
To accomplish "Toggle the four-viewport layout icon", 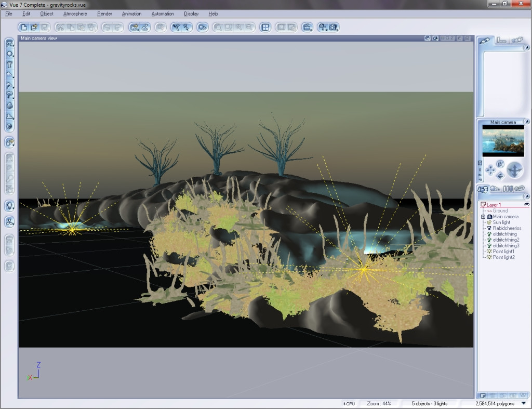I will point(265,27).
